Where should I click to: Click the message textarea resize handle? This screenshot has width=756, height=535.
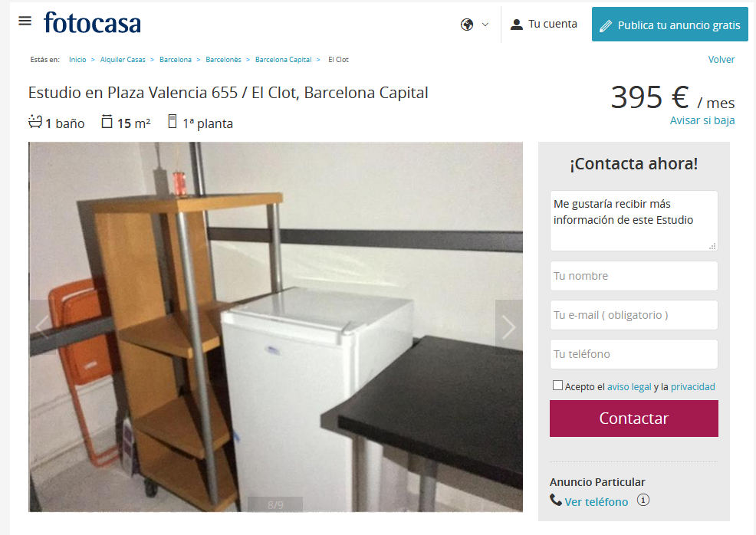(x=712, y=246)
